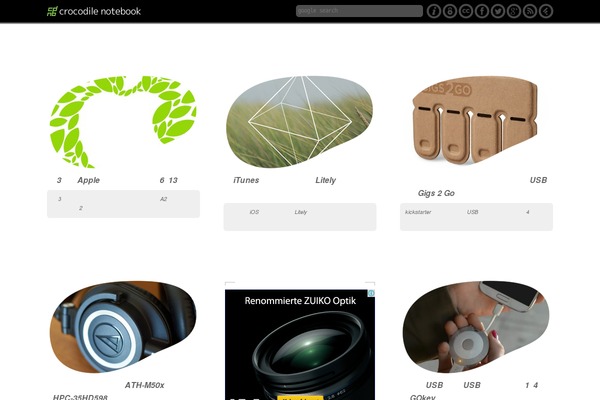Open the GOkey USB charger thumbnail
This screenshot has width=600, height=400.
476,327
